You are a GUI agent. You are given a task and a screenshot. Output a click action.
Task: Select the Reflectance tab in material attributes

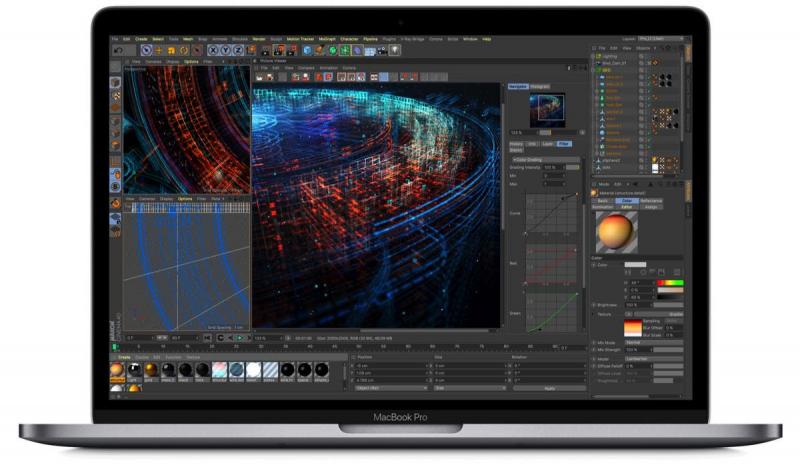[x=651, y=201]
